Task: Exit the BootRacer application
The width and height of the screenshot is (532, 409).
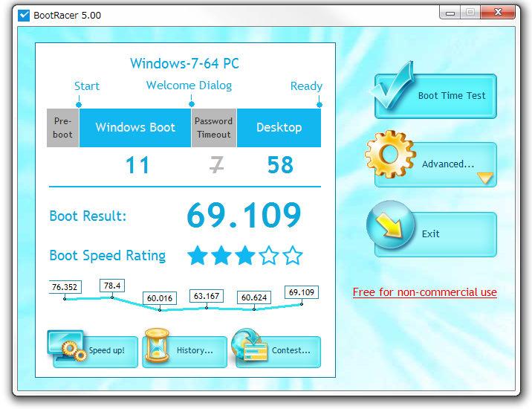Action: point(435,234)
